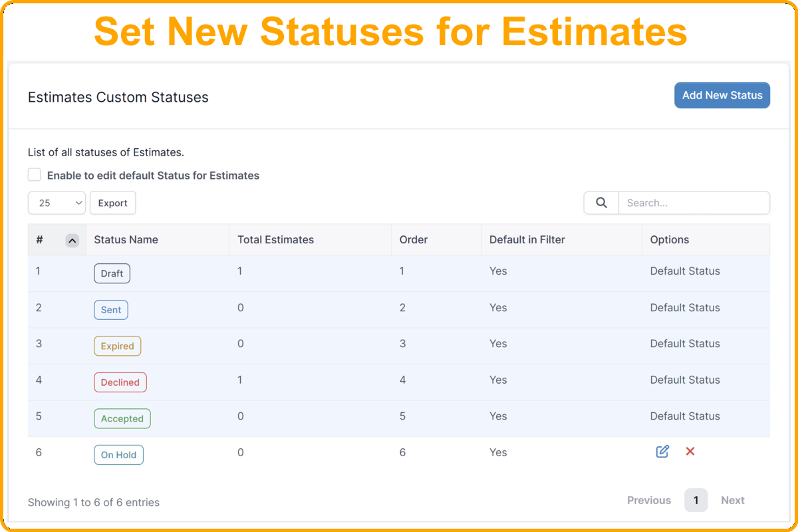
Task: Click the Add New Status button
Action: (x=722, y=95)
